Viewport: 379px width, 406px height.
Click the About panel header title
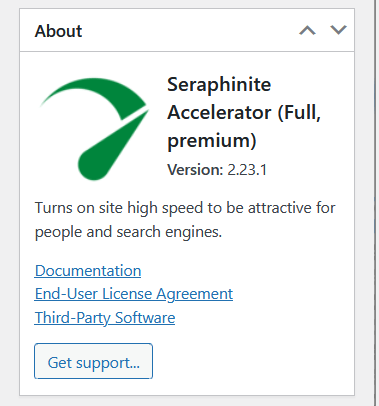pos(58,31)
